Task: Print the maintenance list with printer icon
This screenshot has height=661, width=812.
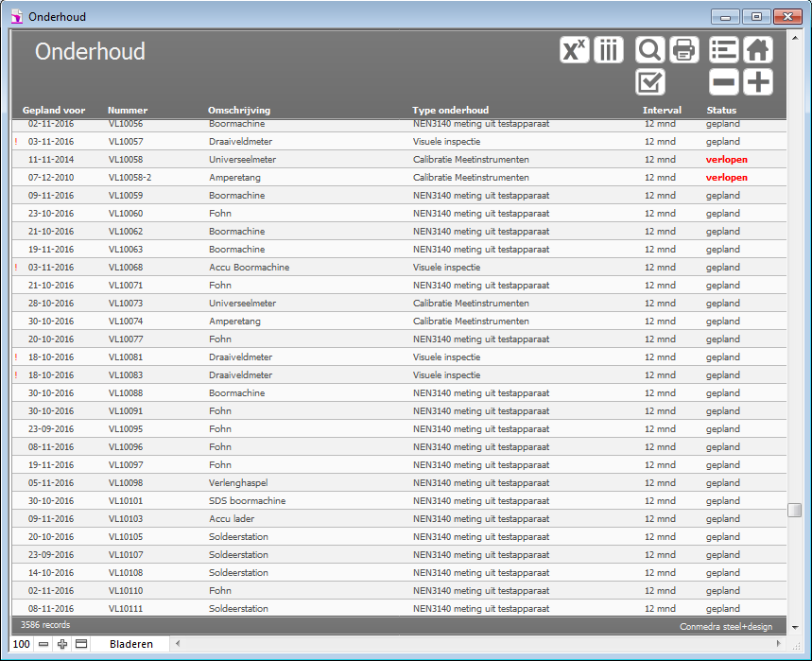Action: coord(684,50)
